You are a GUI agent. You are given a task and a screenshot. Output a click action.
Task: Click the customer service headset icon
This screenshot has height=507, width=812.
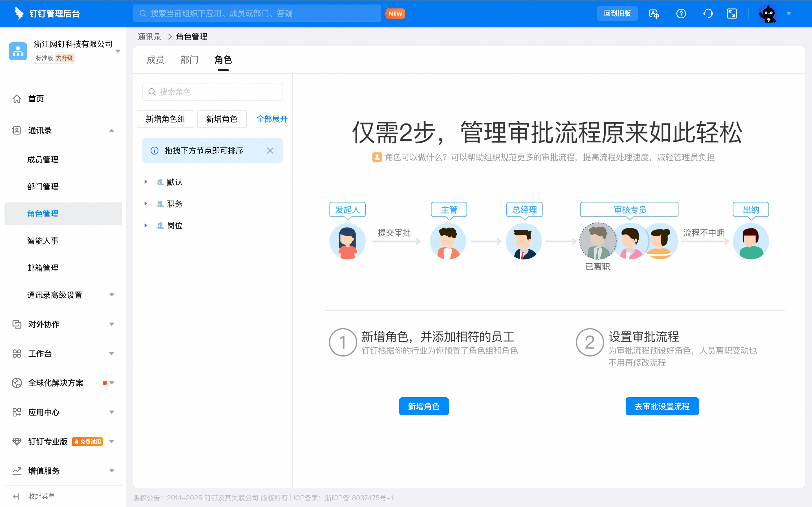[708, 14]
